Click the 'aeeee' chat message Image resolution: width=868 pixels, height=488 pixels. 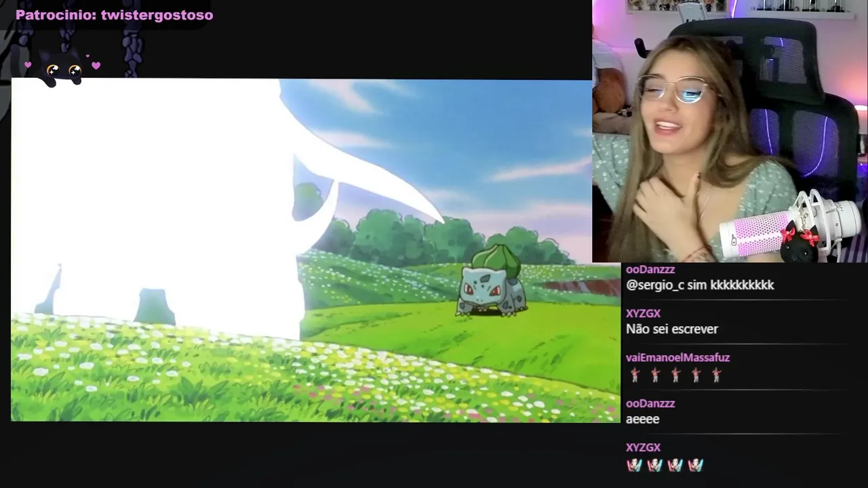coord(642,420)
